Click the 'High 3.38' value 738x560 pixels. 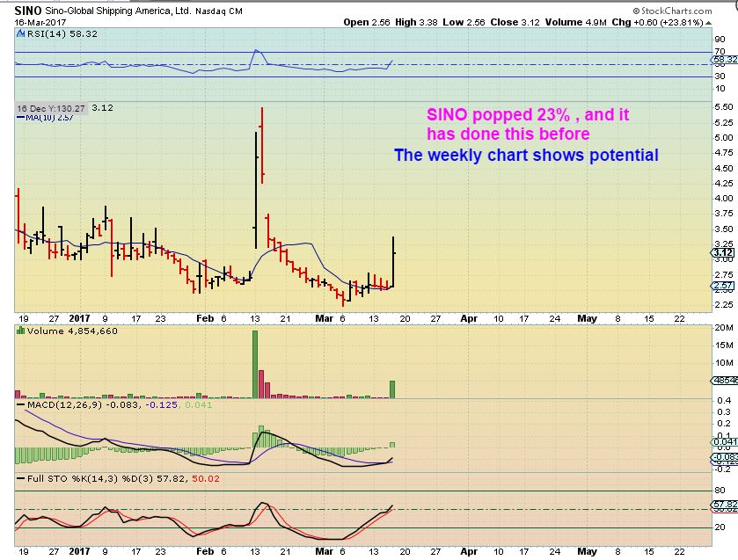tap(416, 22)
